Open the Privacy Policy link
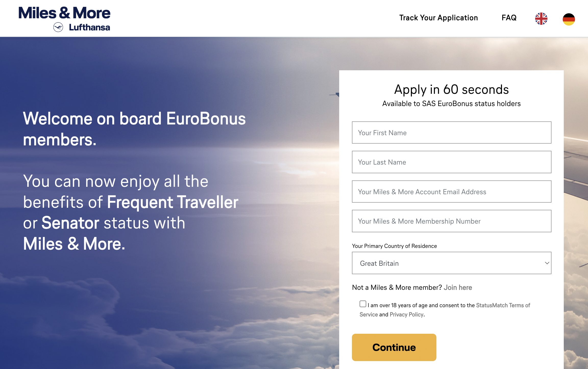Viewport: 588px width, 369px height. (x=407, y=315)
